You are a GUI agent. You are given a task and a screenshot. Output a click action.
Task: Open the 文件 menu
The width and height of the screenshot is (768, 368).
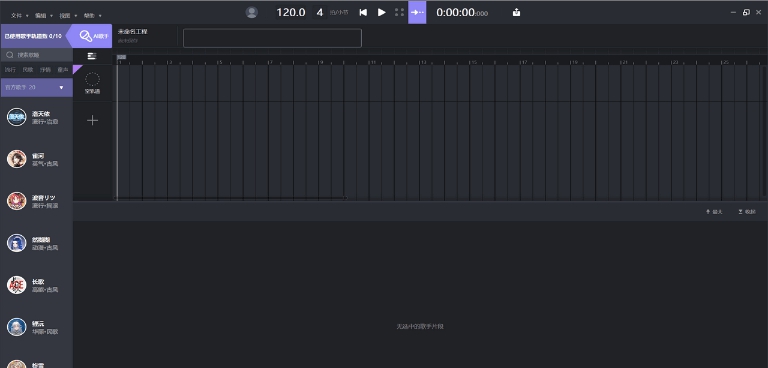click(17, 16)
